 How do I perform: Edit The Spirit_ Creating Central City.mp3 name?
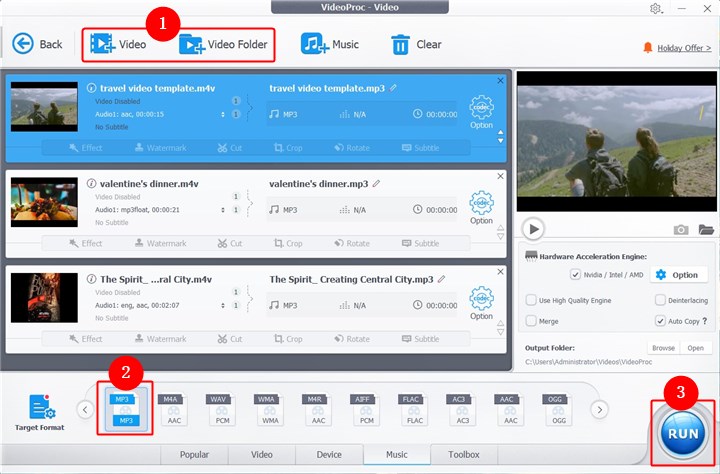442,279
